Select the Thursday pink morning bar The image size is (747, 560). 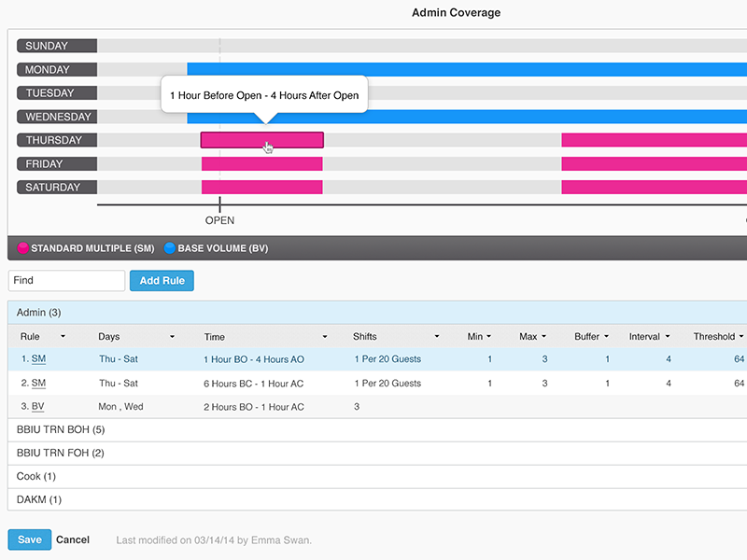(x=261, y=140)
